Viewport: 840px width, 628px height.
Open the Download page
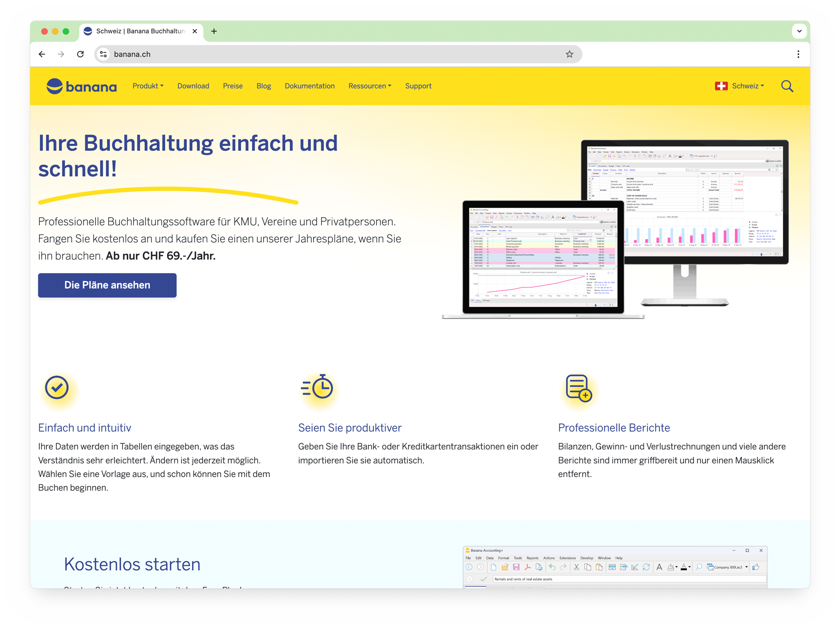pyautogui.click(x=193, y=86)
